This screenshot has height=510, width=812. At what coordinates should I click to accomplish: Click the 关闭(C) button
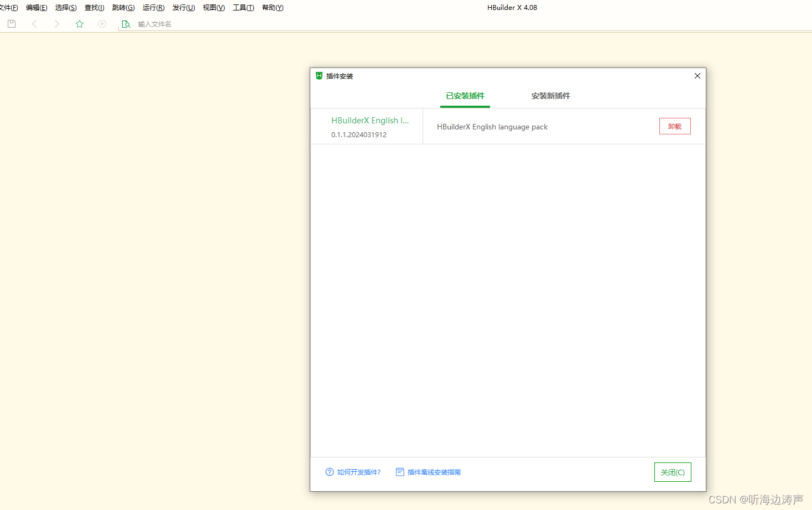673,472
